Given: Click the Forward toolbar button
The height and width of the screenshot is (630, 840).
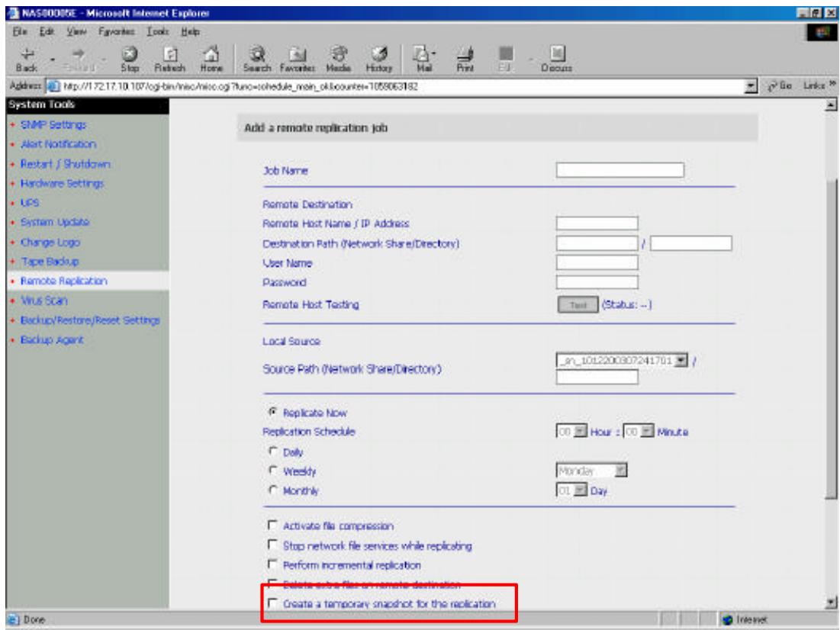Looking at the screenshot, I should tap(79, 59).
